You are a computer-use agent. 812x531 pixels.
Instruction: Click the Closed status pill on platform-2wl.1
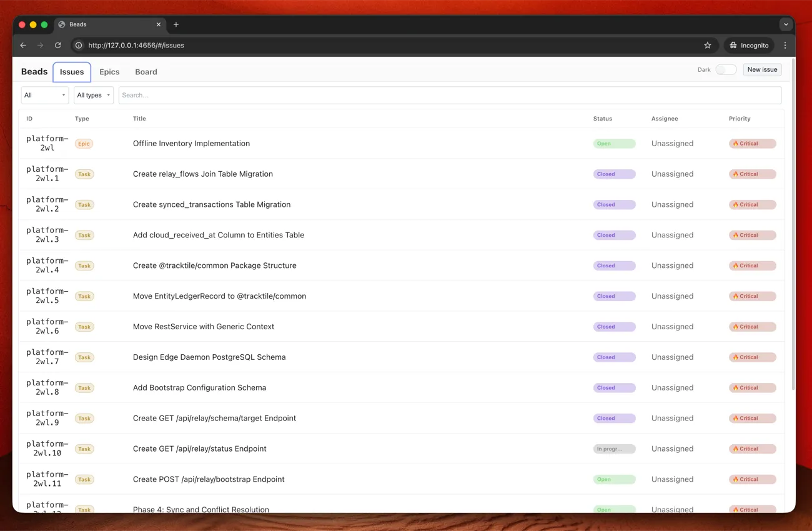(615, 174)
